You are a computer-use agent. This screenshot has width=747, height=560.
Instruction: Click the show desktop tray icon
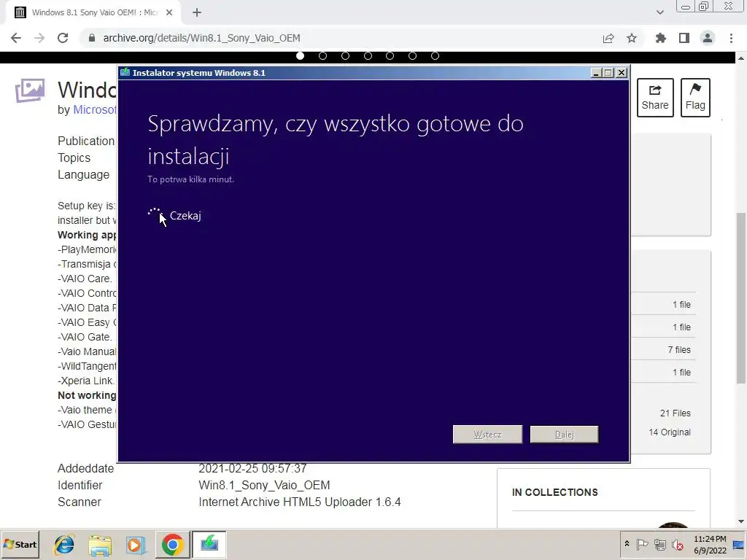pos(740,544)
